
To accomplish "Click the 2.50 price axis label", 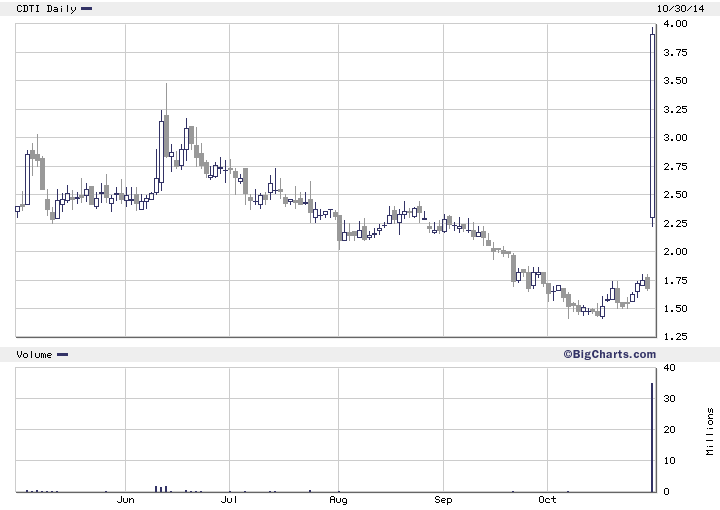I will [x=675, y=195].
